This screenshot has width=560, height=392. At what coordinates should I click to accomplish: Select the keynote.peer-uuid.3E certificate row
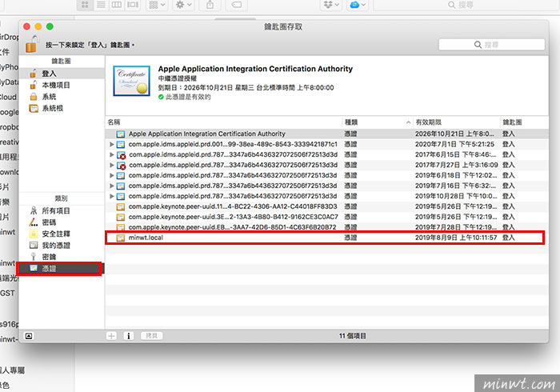pos(326,217)
